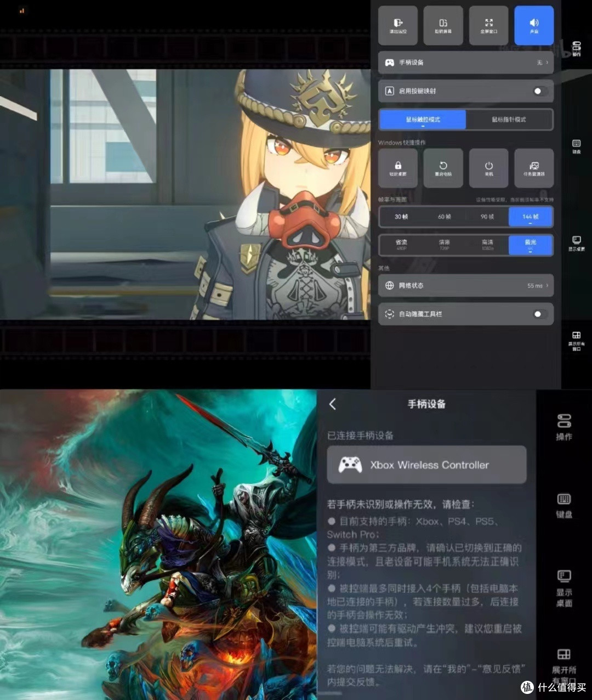This screenshot has height=700, width=592.
Task: Switch to mouse touch mode tab
Action: pyautogui.click(x=422, y=119)
